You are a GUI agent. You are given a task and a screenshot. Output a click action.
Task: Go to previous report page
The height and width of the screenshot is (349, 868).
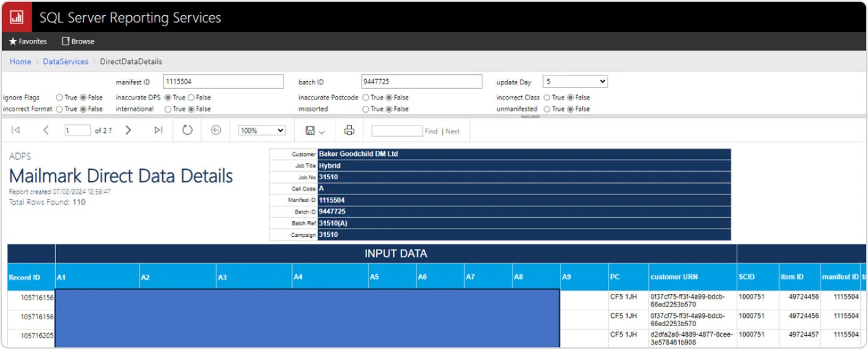point(46,130)
